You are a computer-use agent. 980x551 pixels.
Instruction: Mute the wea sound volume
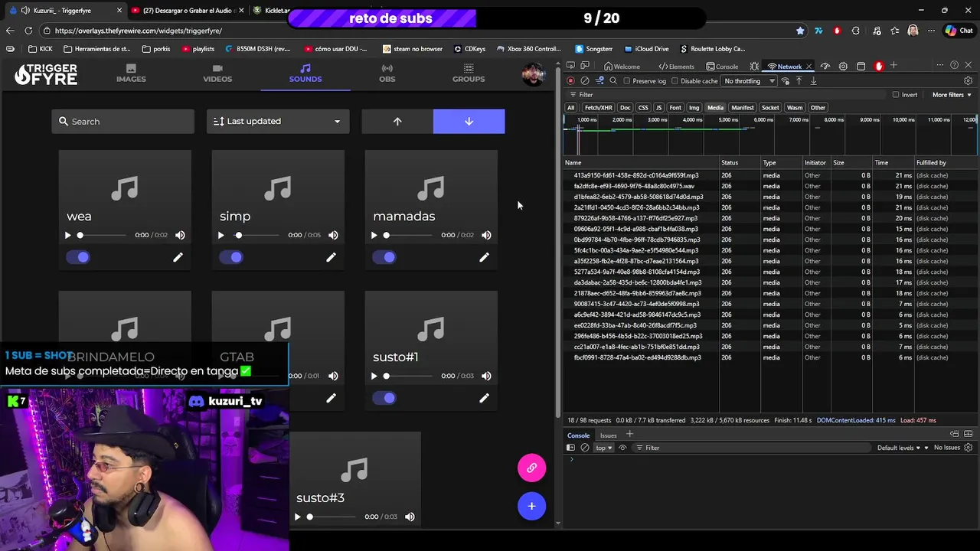point(180,236)
